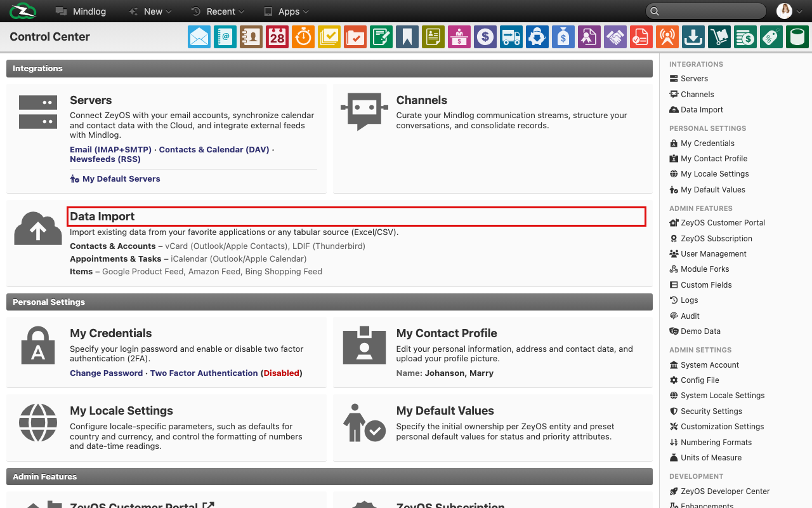Click the My Default Values person-check icon

pyautogui.click(x=364, y=422)
